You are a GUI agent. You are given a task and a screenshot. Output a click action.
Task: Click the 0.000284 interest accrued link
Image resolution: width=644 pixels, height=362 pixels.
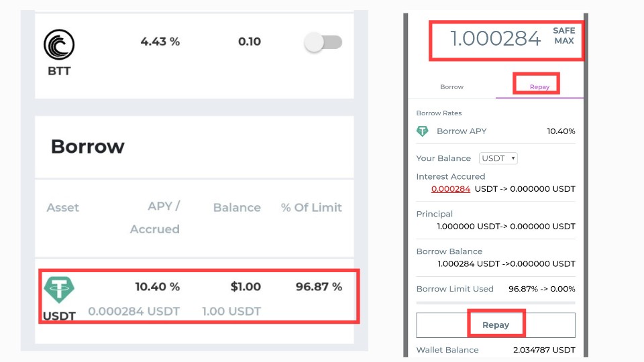click(451, 189)
